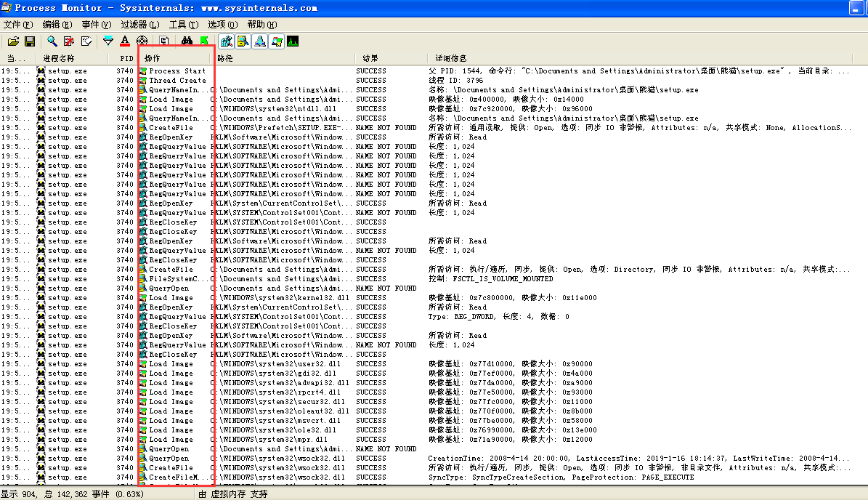Viewport: 868px width, 500px height.
Task: Click the Open file toolbar icon
Action: pos(13,41)
